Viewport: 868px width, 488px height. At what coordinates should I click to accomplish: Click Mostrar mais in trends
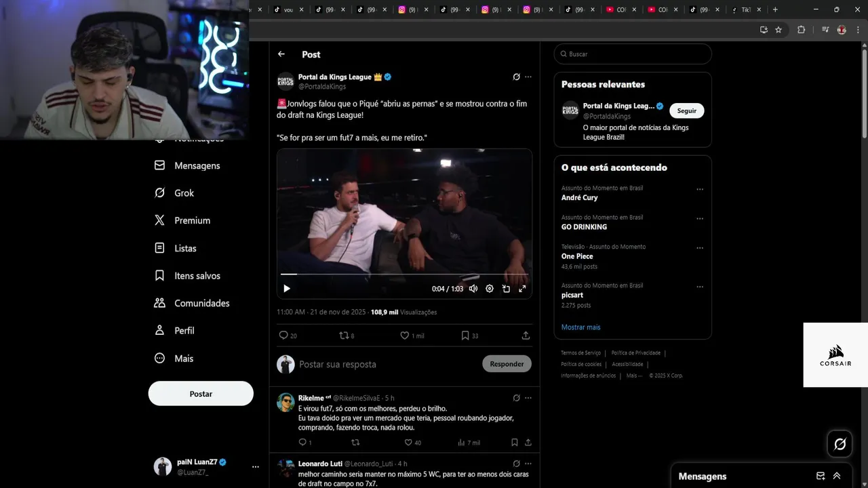click(x=580, y=327)
